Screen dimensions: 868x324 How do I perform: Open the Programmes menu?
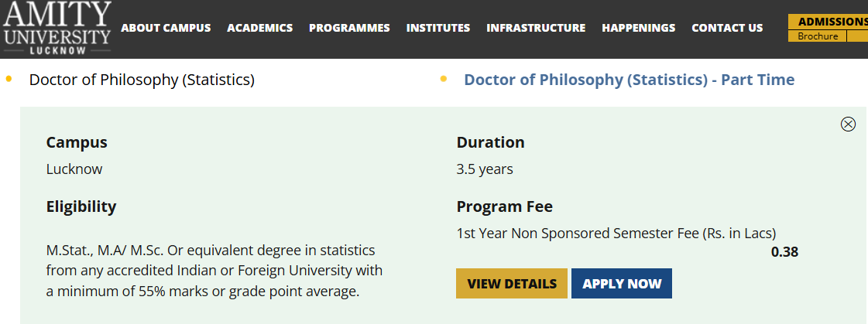[349, 28]
